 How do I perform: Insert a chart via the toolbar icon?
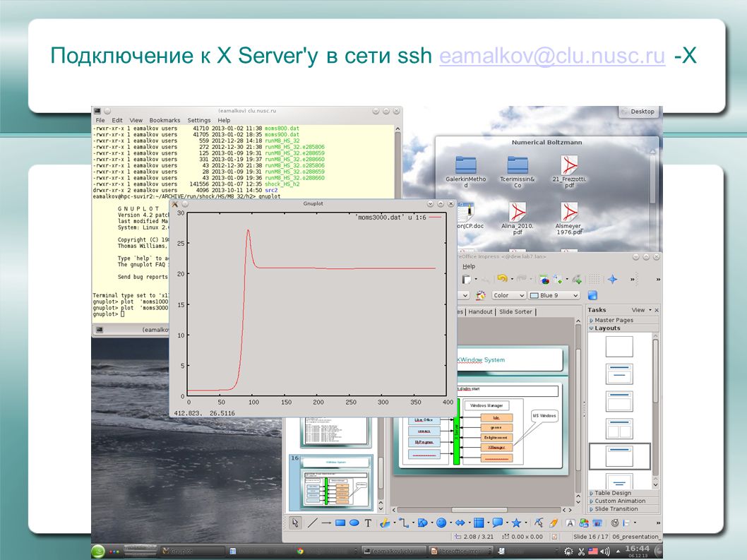[x=544, y=279]
